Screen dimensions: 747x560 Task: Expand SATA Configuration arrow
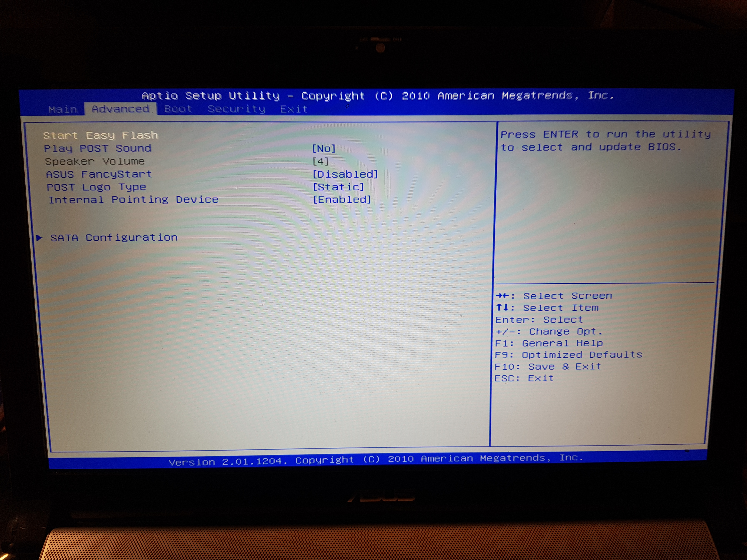(x=39, y=238)
